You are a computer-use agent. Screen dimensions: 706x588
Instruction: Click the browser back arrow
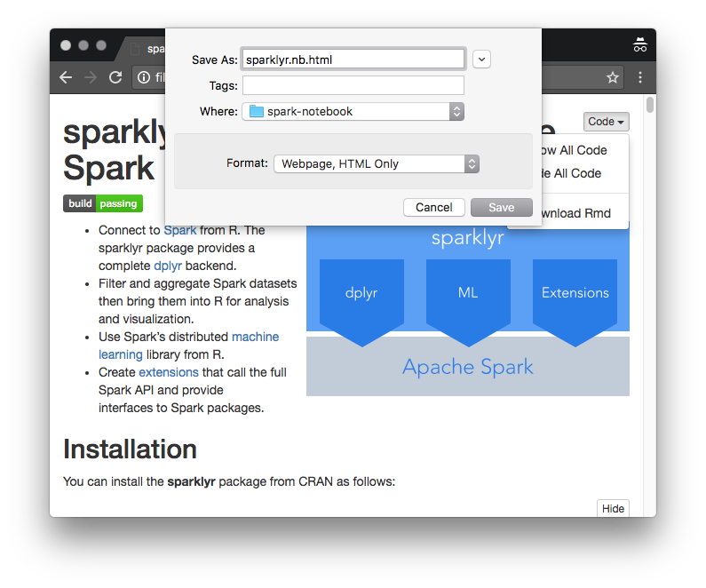(x=66, y=77)
